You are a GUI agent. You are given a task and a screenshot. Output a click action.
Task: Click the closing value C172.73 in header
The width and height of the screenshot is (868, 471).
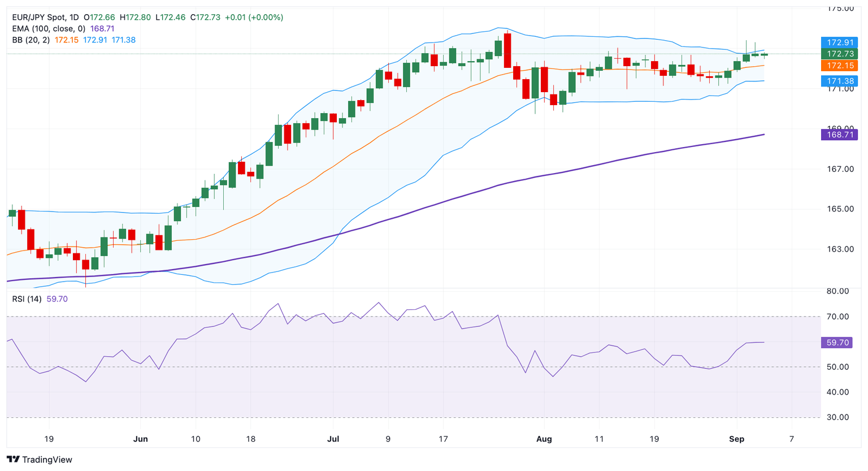pos(205,18)
